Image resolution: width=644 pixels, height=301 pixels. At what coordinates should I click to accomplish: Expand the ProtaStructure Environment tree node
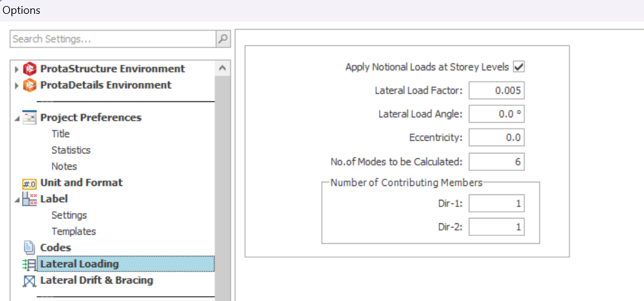coord(17,69)
